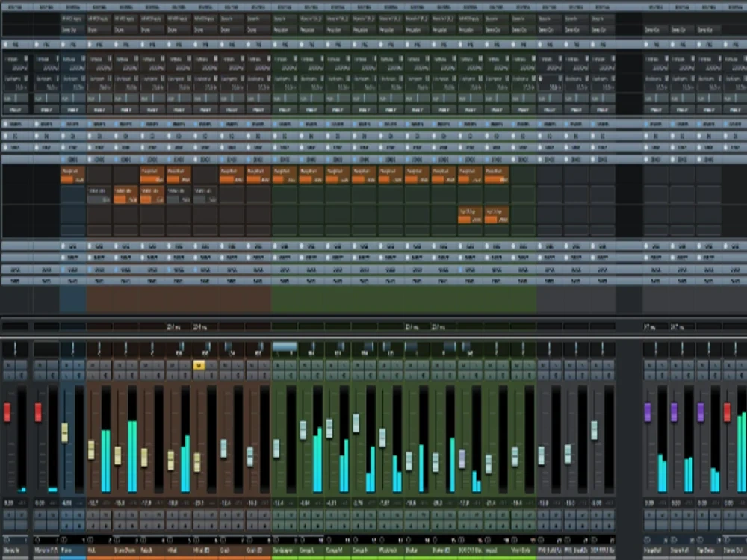Mute the first purple-fader channel
Image resolution: width=747 pixels, height=560 pixels.
[x=649, y=365]
